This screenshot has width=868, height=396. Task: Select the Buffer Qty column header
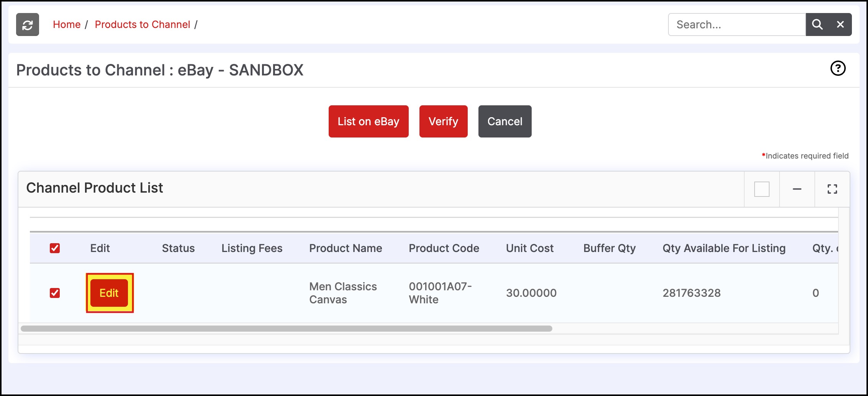(609, 248)
